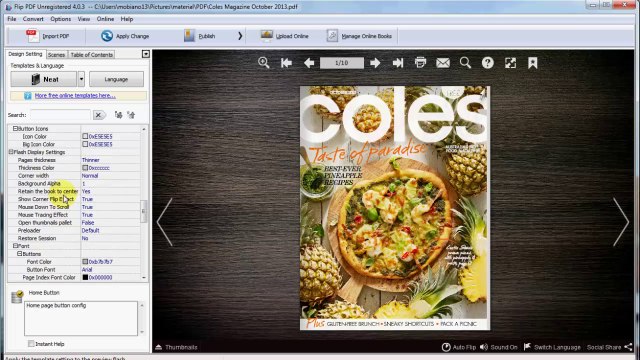640x360 pixels.
Task: Pick the Thickness Color swatch
Action: click(85, 168)
